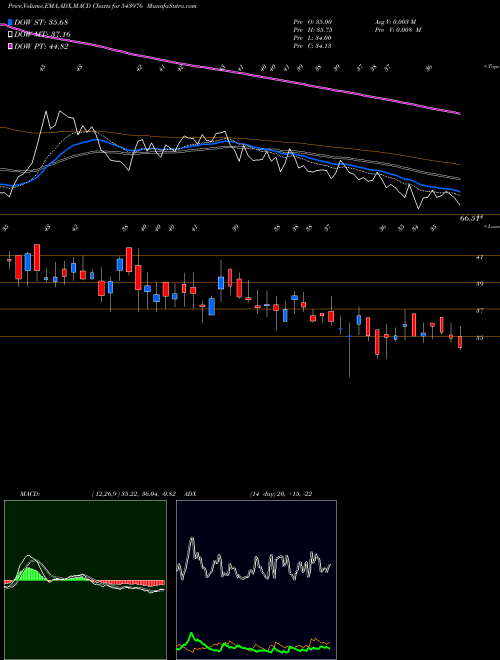Click the 'MACD:' panel heading
The height and width of the screenshot is (660, 500).
[29, 494]
